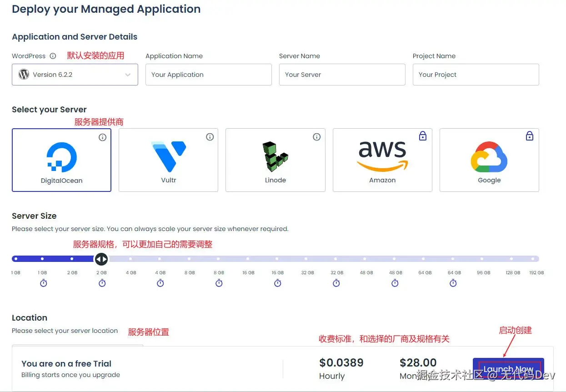
Task: Focus the Application Name input field
Action: pyautogui.click(x=208, y=75)
